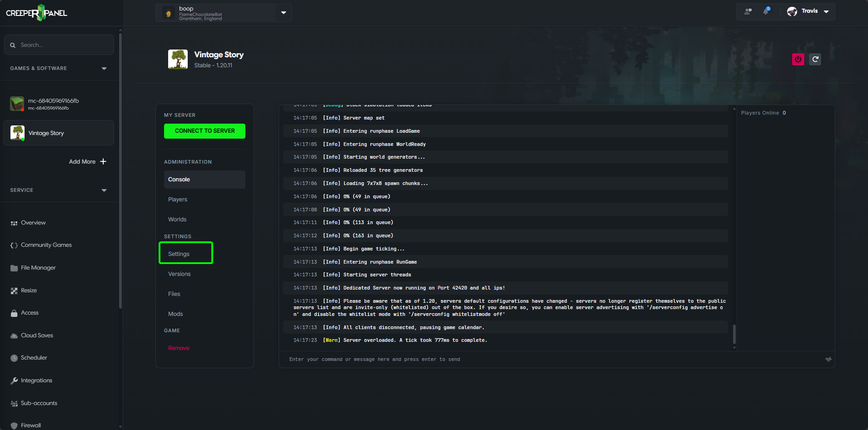Open the Cloud Saves cloud icon
Image resolution: width=868 pixels, height=430 pixels.
14,336
